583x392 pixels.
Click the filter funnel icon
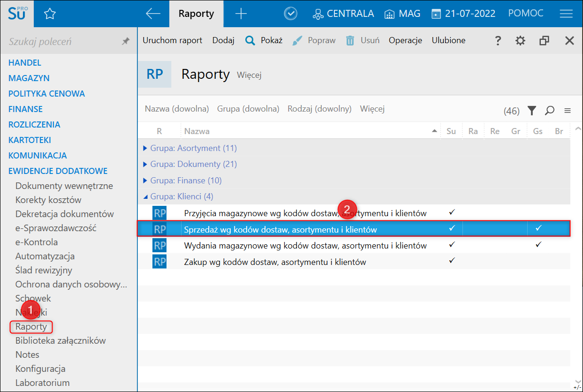tap(531, 111)
